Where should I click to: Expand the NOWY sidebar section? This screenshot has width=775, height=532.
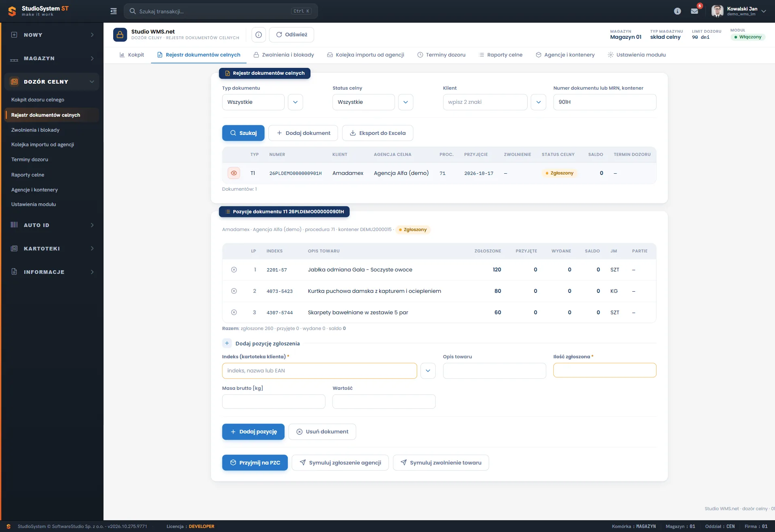(x=52, y=35)
